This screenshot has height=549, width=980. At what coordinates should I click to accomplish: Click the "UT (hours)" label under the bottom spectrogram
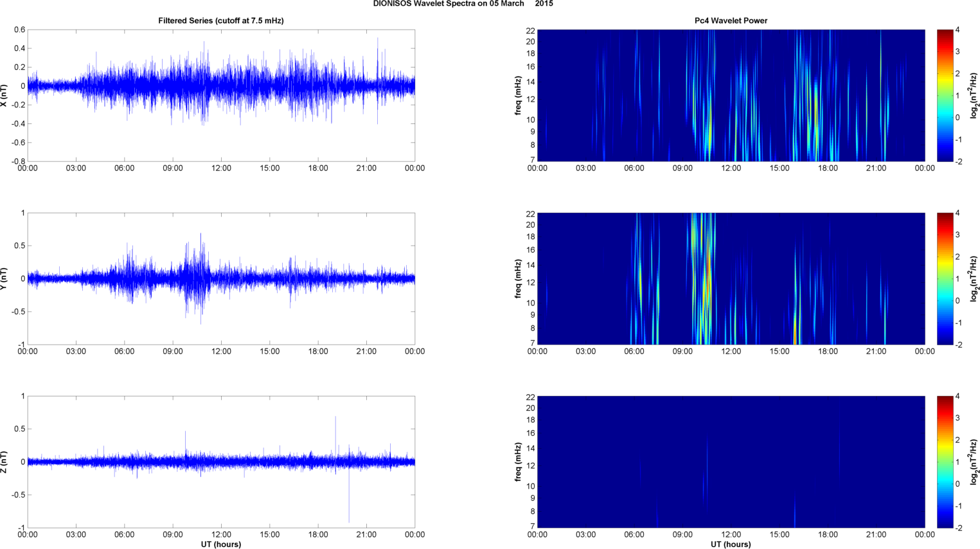click(731, 544)
